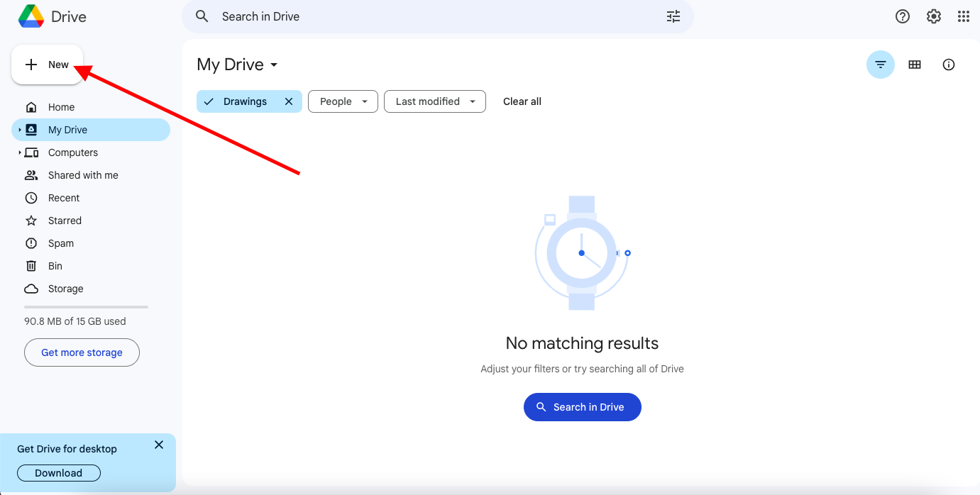980x495 pixels.
Task: Switch to grid layout view
Action: click(915, 65)
